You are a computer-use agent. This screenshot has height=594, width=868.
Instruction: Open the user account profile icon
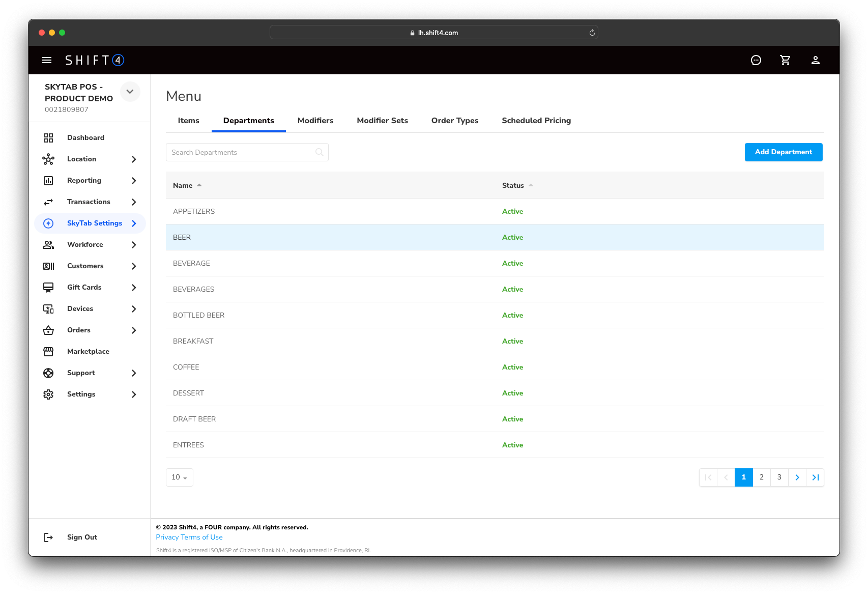tap(815, 60)
